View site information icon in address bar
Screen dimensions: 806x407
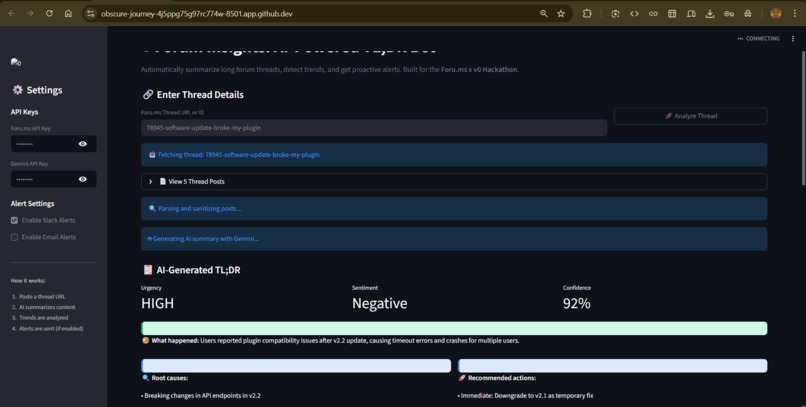[x=90, y=14]
